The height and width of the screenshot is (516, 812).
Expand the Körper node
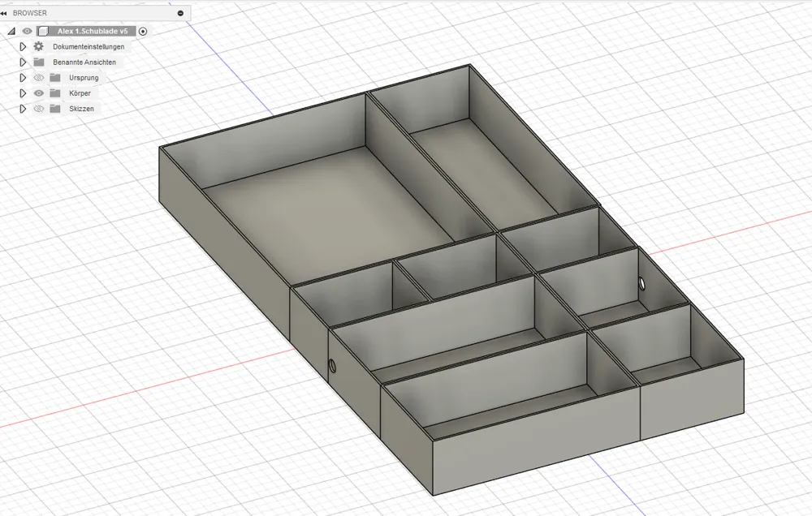[22, 93]
